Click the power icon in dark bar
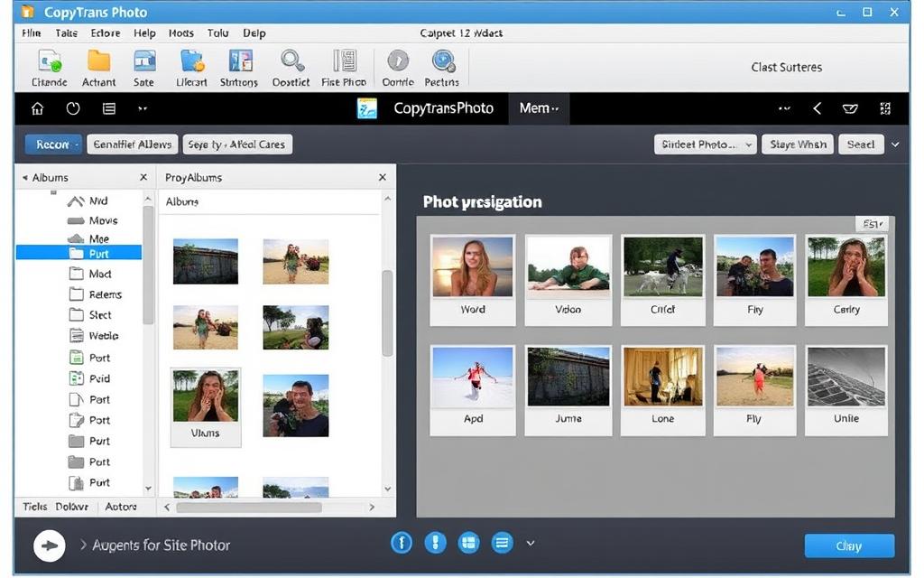The height and width of the screenshot is (578, 924). click(73, 108)
